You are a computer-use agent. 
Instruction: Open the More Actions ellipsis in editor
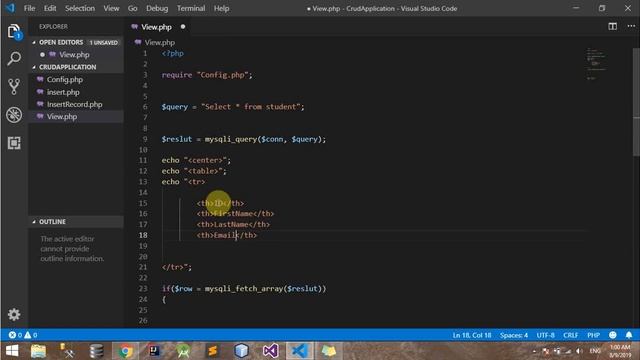point(631,27)
